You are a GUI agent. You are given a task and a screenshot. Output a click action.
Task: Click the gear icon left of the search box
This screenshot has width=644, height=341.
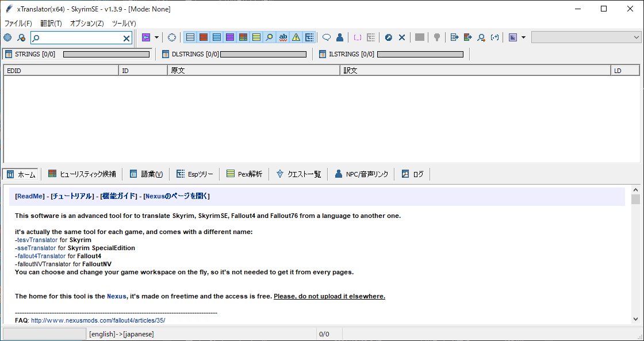click(7, 38)
